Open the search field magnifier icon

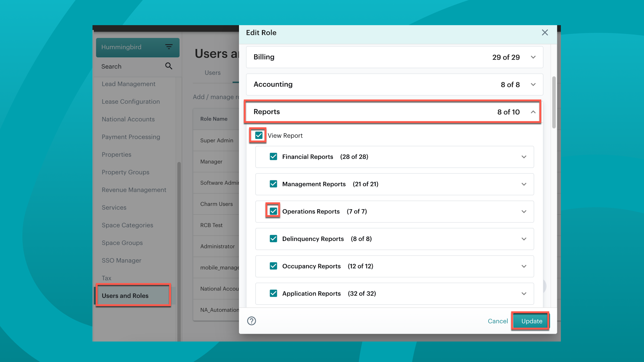tap(169, 66)
